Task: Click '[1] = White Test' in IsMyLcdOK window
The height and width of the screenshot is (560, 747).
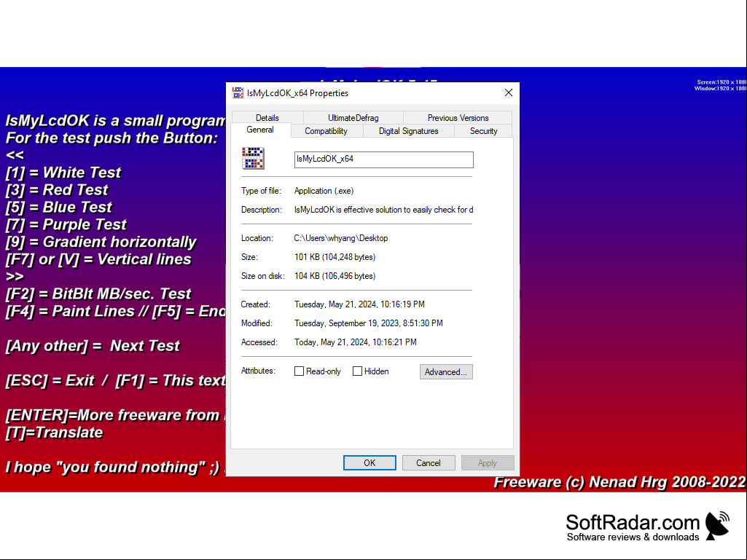Action: pos(63,173)
